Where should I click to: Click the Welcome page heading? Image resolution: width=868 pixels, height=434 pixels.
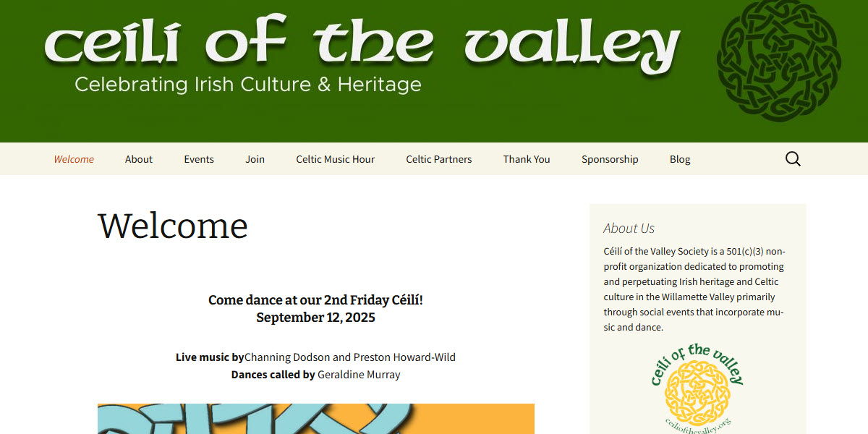pyautogui.click(x=174, y=226)
